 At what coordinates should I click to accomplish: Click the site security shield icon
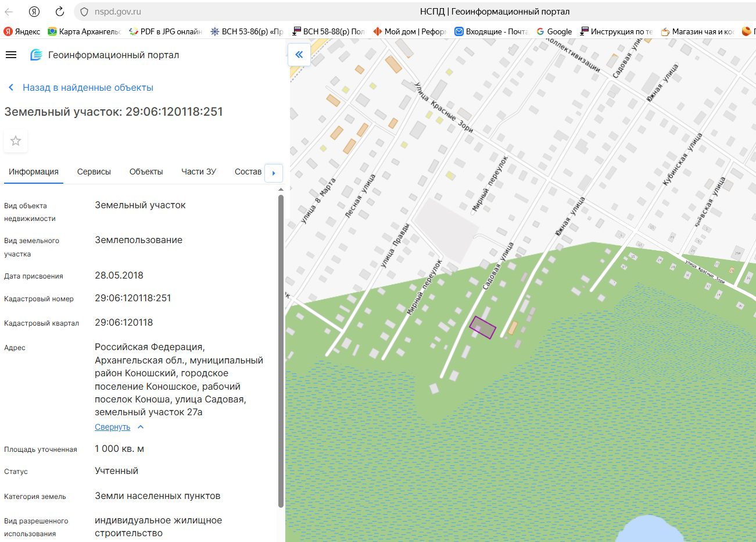click(x=84, y=12)
